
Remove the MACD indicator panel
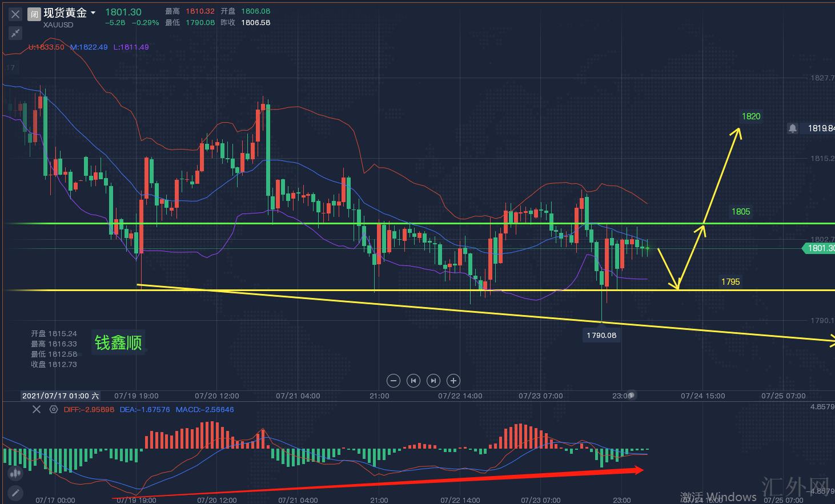(37, 409)
